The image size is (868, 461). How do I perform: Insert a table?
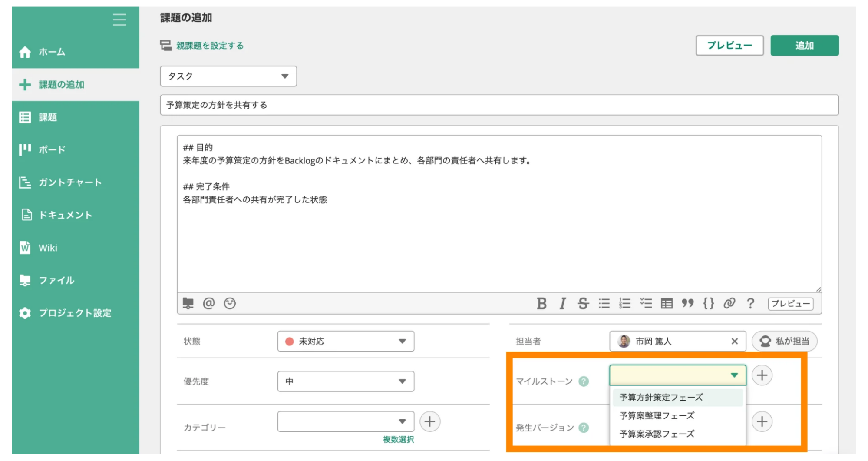click(667, 303)
